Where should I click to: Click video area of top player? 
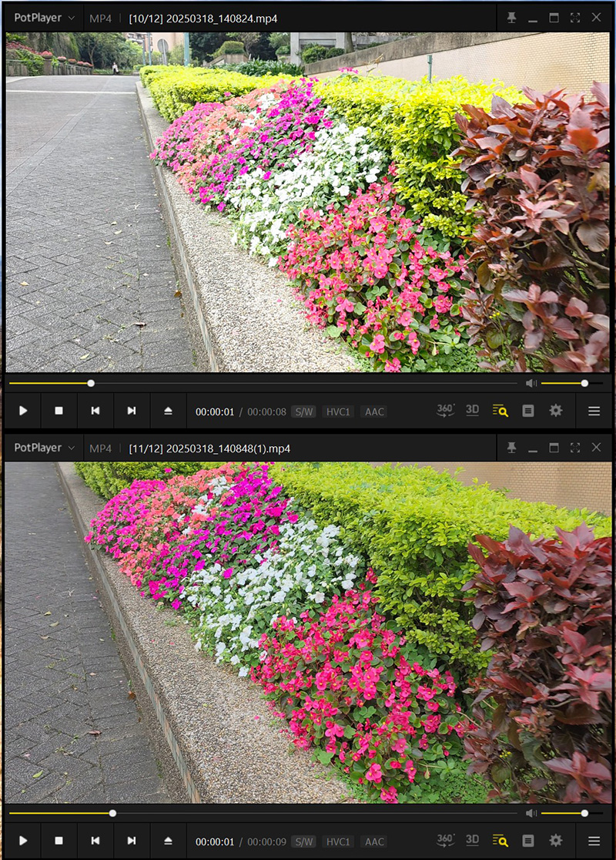point(308,202)
